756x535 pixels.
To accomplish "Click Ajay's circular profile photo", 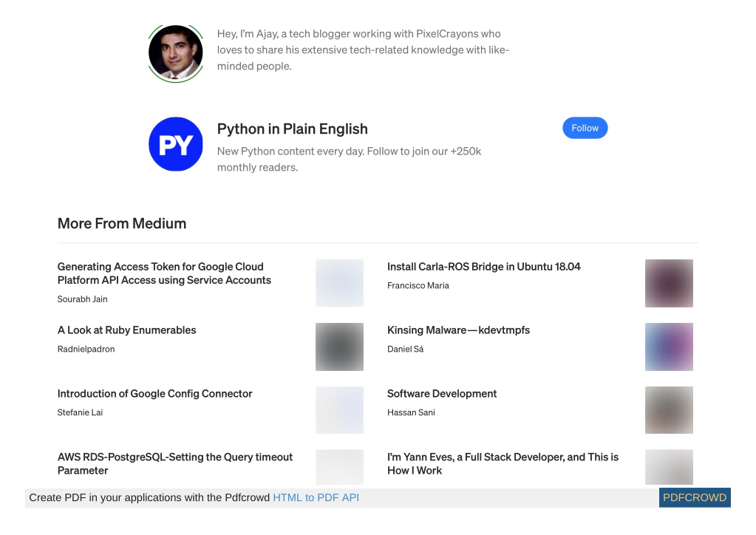I will click(175, 53).
